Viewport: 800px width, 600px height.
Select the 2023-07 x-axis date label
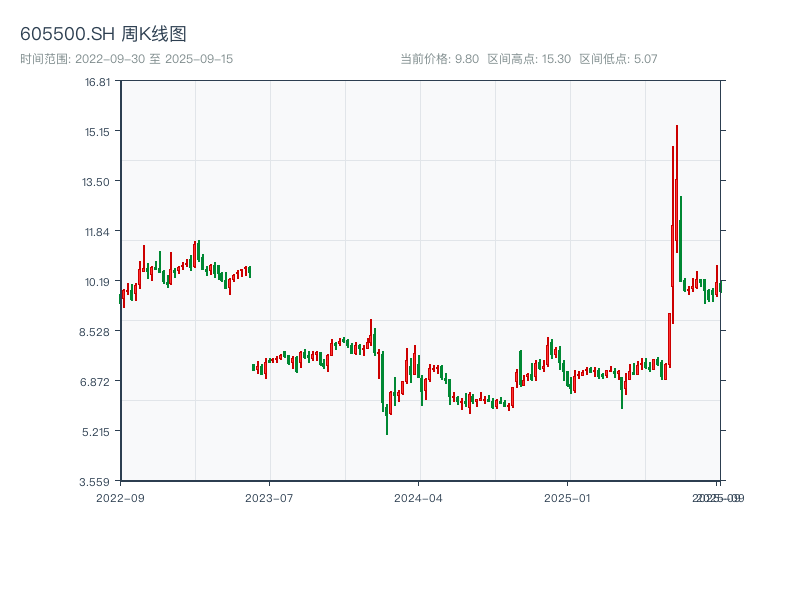point(270,497)
